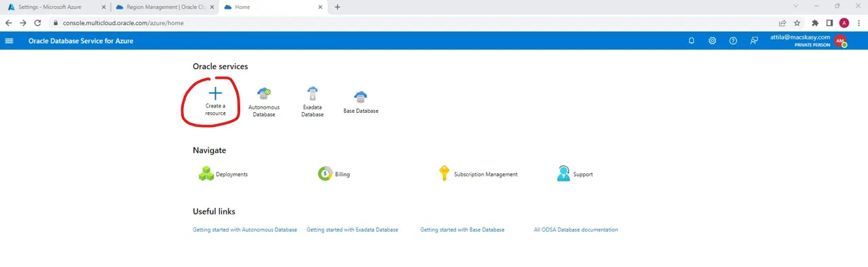
Task: Open All ODSA Database documentation link
Action: (576, 230)
